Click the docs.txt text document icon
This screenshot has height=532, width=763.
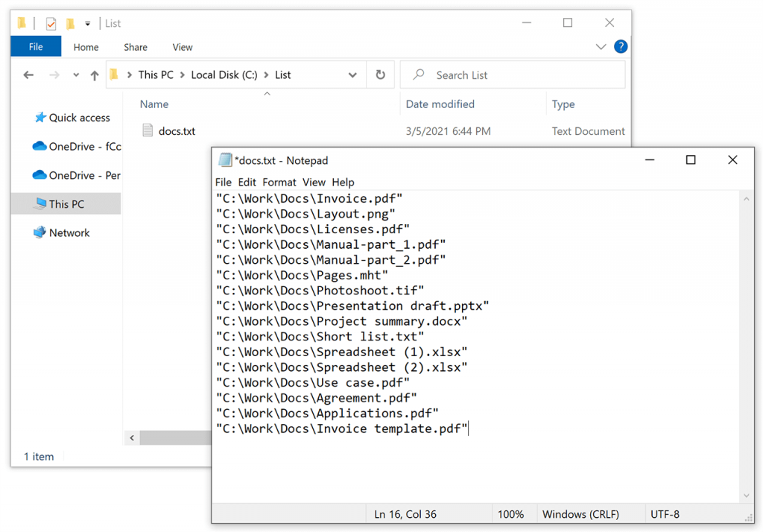(x=148, y=130)
